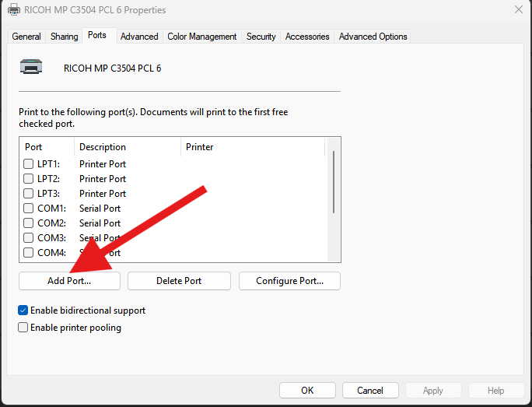Click the 'COM3:' port name
This screenshot has width=532, height=407.
click(x=51, y=237)
